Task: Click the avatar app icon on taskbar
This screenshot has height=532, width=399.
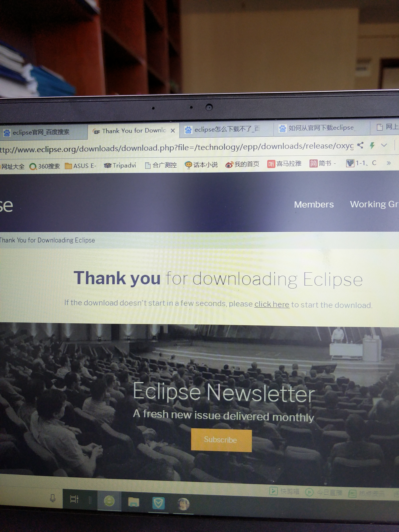Action: (x=184, y=504)
